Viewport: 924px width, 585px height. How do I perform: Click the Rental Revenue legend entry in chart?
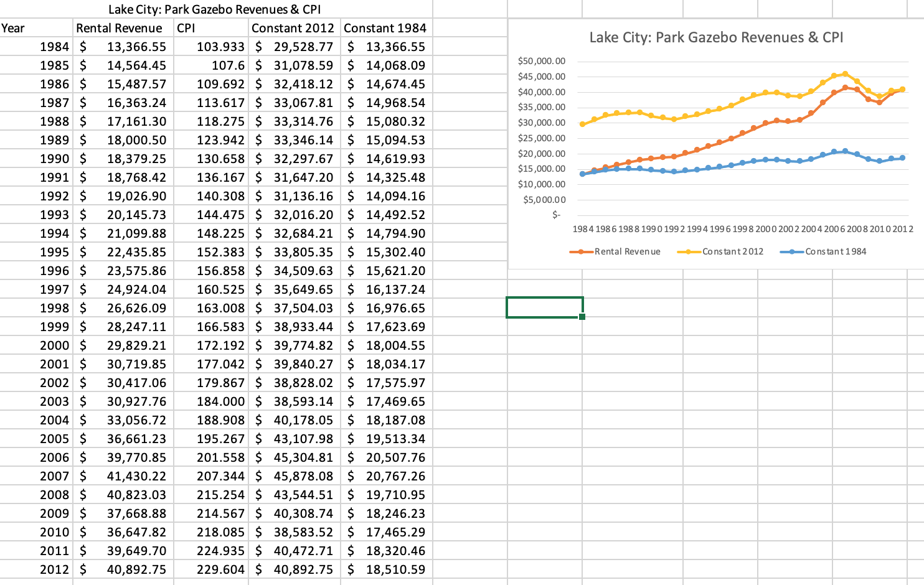615,251
